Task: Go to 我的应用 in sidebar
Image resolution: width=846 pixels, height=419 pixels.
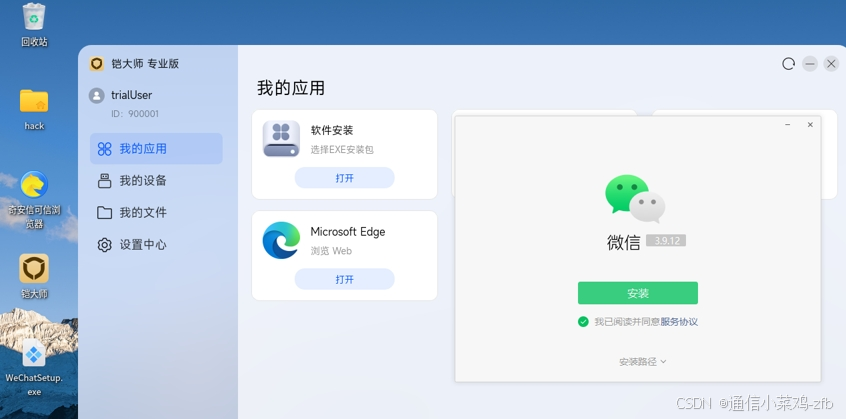Action: click(x=156, y=148)
